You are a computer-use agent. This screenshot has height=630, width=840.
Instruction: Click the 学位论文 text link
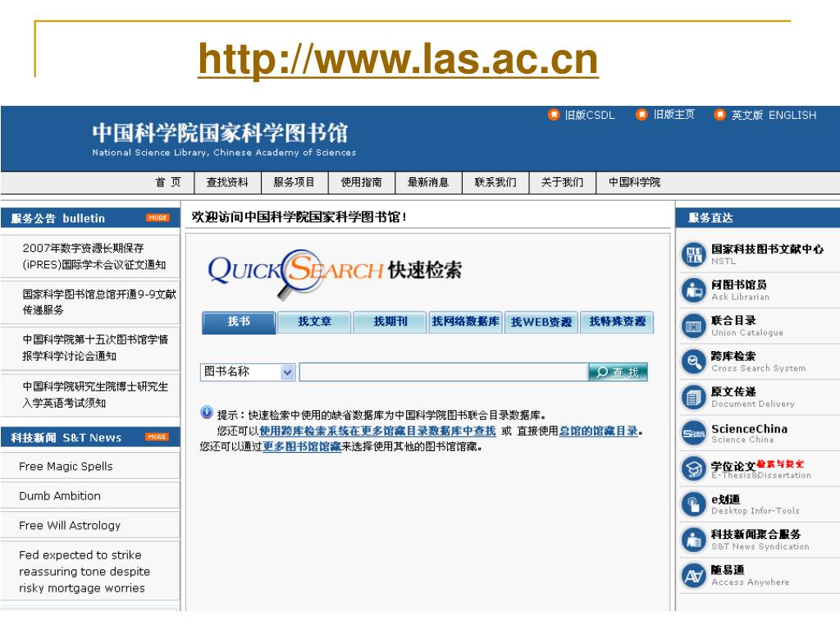(x=733, y=466)
